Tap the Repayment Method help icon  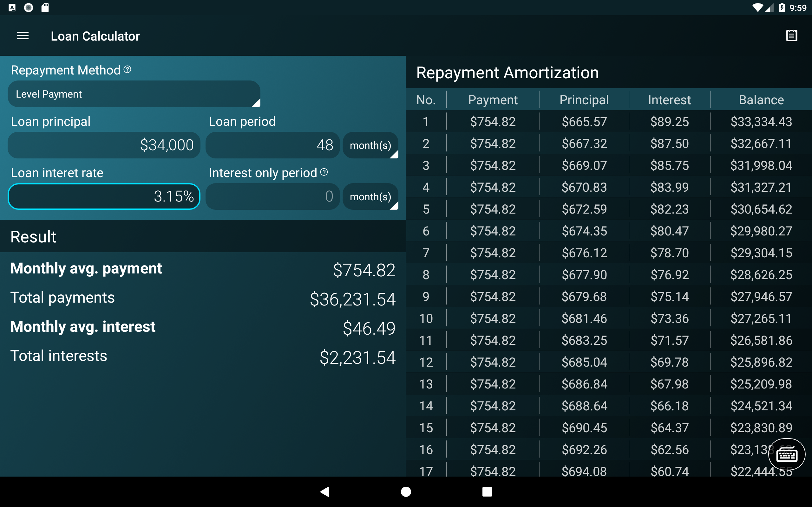[127, 69]
